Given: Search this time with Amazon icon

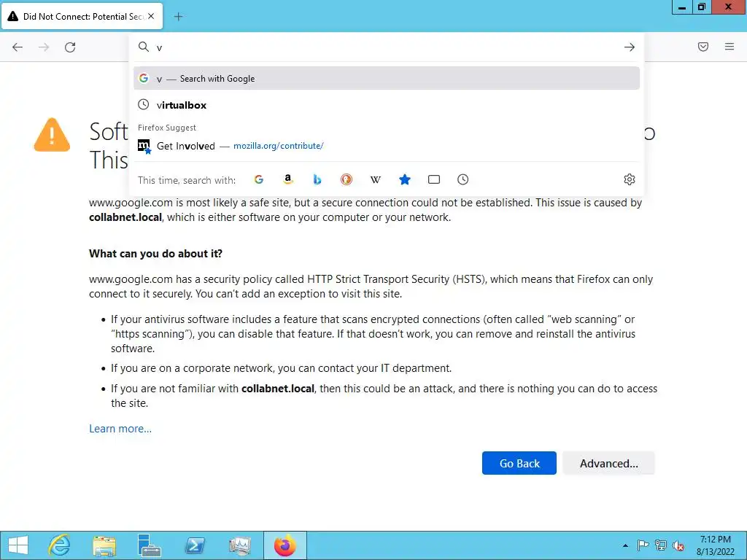Looking at the screenshot, I should pos(287,179).
